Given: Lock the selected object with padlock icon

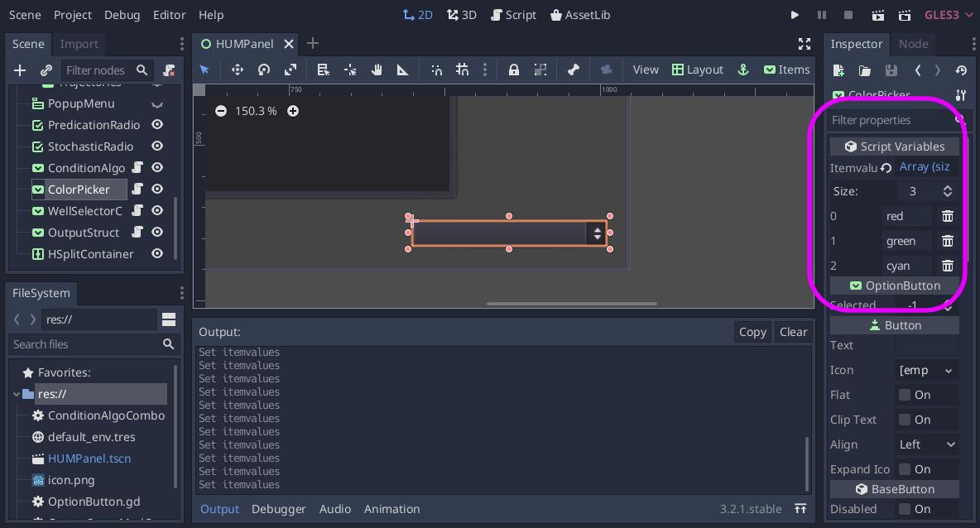Looking at the screenshot, I should [x=513, y=70].
